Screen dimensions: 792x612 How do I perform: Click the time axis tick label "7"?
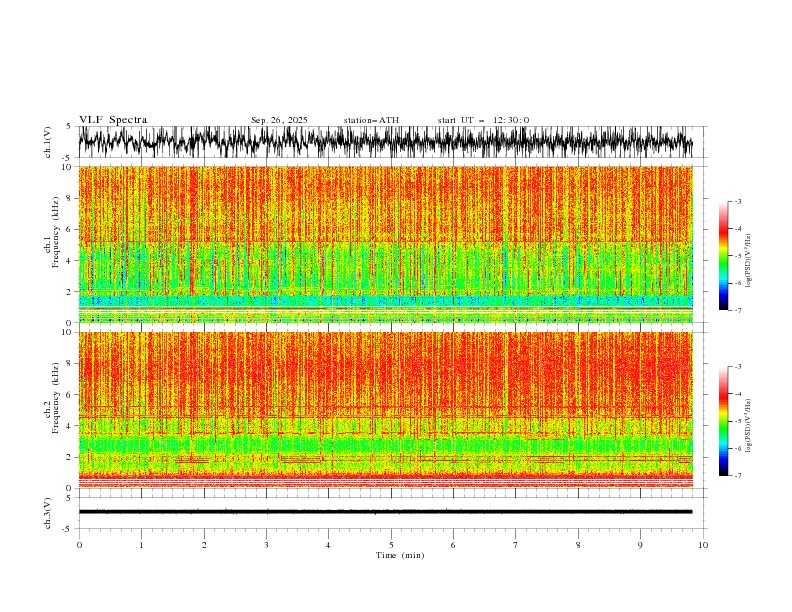click(x=516, y=545)
